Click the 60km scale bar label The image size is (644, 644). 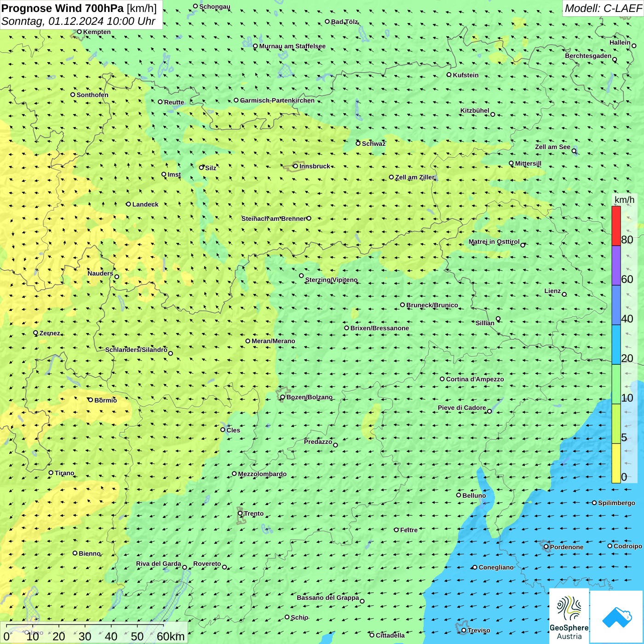[x=171, y=636]
